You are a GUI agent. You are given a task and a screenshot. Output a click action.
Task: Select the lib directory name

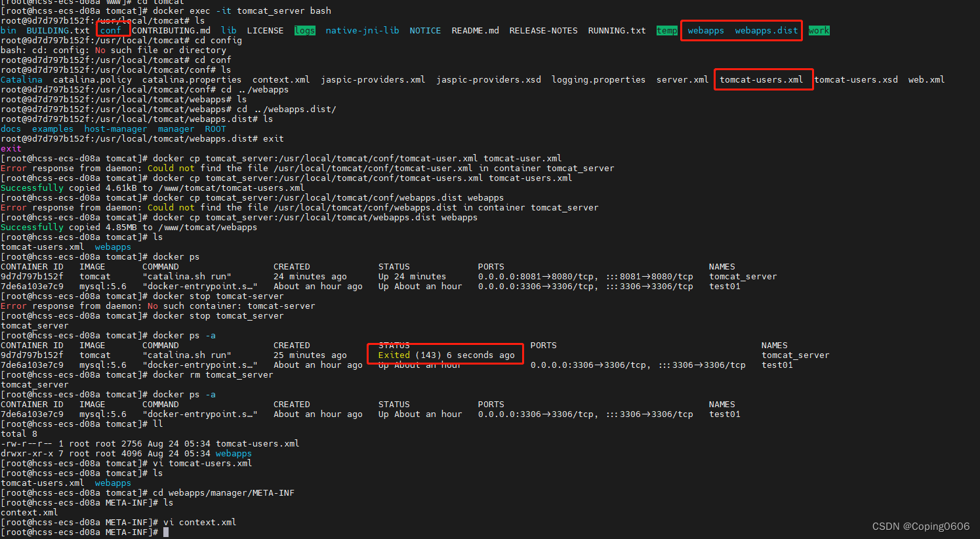point(228,31)
